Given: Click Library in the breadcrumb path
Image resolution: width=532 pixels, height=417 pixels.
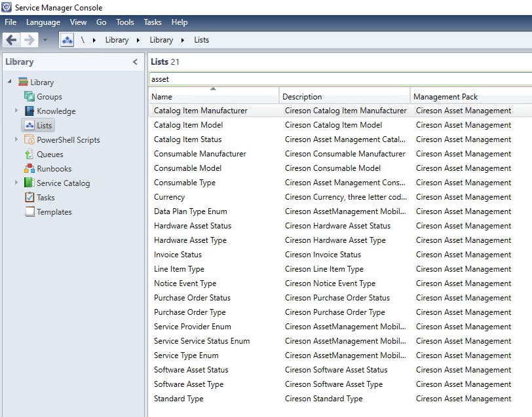Looking at the screenshot, I should click(117, 40).
